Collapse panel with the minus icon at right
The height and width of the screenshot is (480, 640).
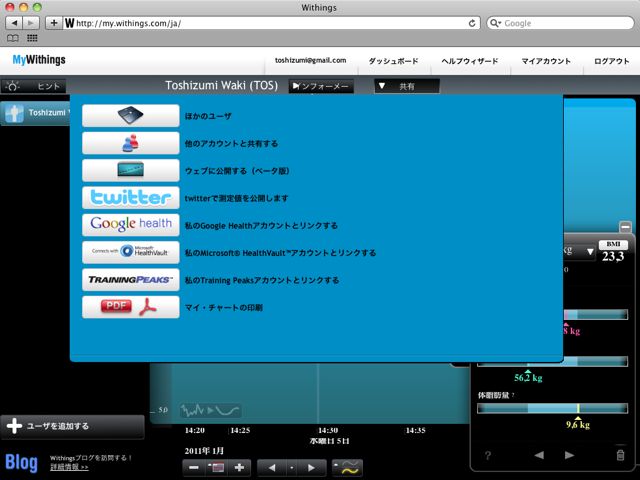(x=625, y=227)
